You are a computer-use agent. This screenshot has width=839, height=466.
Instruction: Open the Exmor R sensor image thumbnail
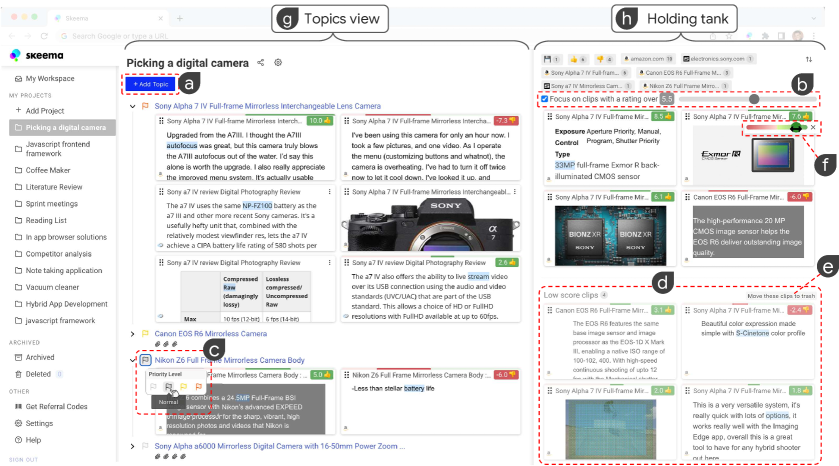pyautogui.click(x=749, y=154)
